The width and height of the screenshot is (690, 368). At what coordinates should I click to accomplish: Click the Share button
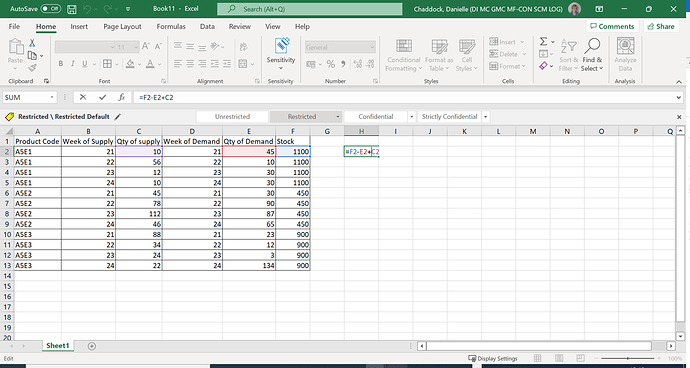tap(661, 26)
